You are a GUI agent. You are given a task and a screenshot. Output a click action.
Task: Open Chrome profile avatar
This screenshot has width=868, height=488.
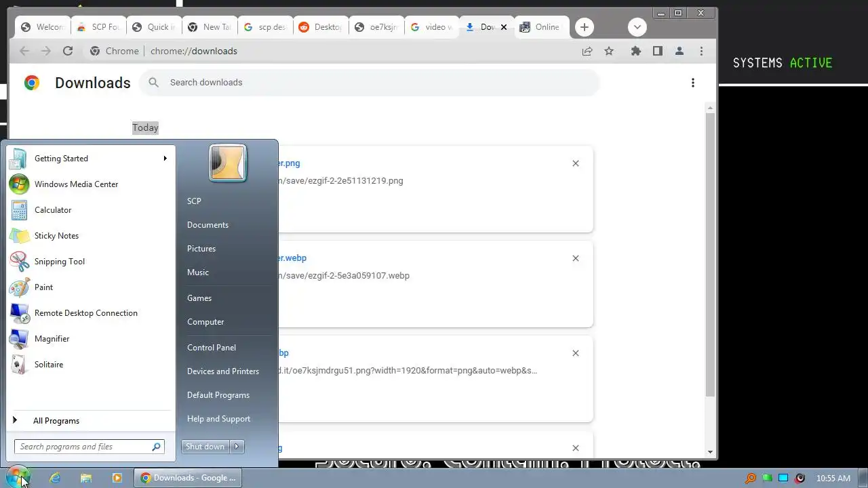tap(679, 51)
